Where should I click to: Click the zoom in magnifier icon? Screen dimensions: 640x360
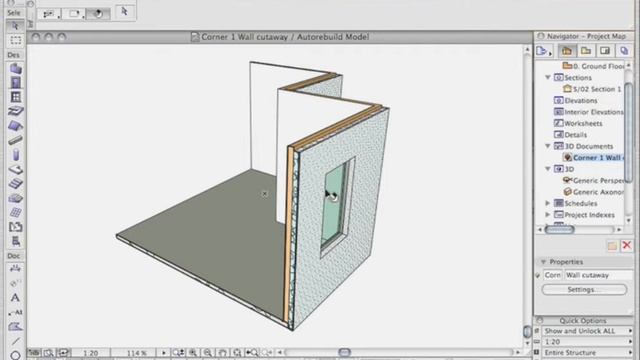click(x=193, y=353)
